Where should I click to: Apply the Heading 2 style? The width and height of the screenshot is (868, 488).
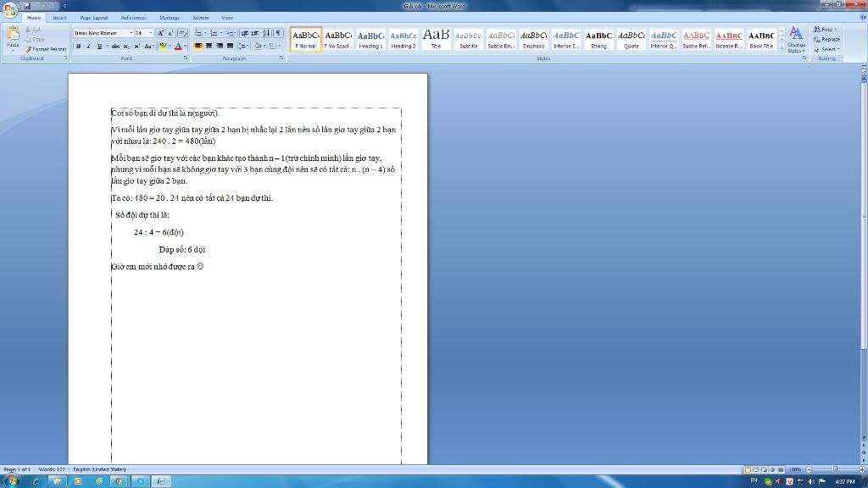click(x=403, y=40)
